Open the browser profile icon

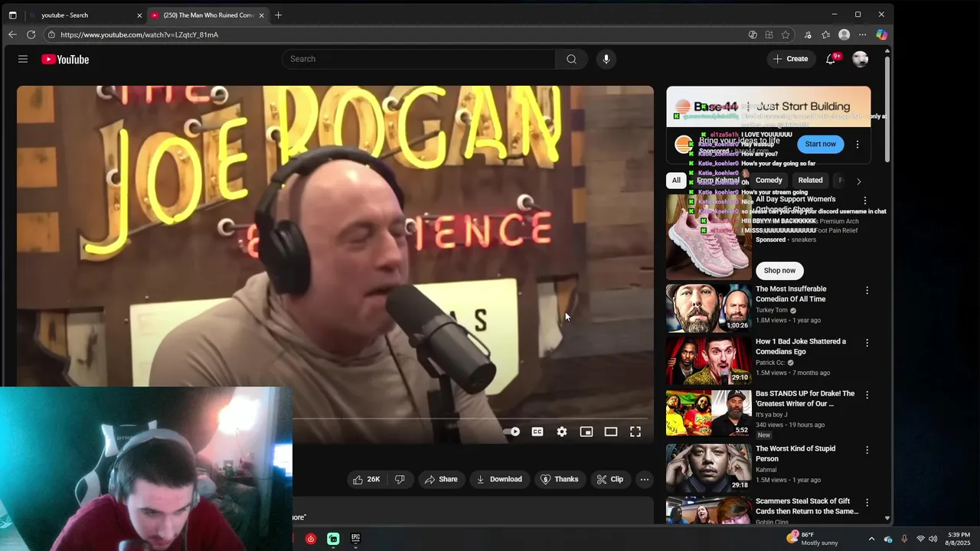click(x=844, y=34)
